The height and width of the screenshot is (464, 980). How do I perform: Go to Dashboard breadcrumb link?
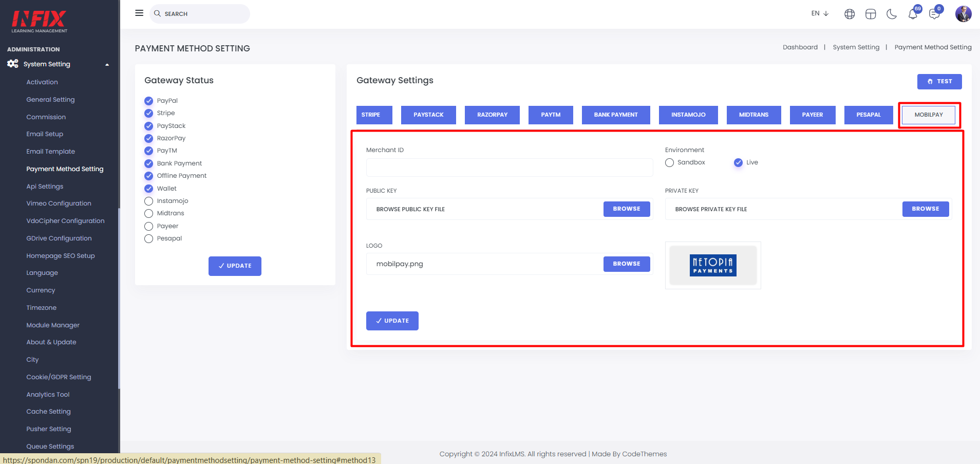tap(800, 47)
